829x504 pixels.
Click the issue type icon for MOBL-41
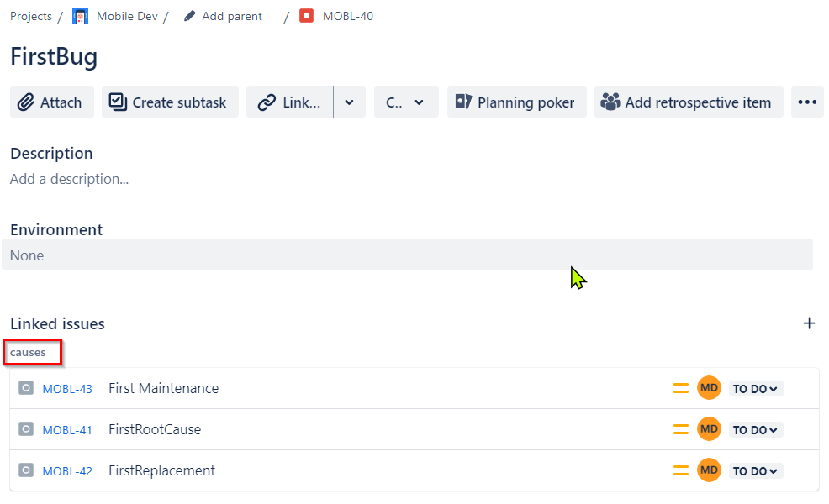(x=26, y=429)
